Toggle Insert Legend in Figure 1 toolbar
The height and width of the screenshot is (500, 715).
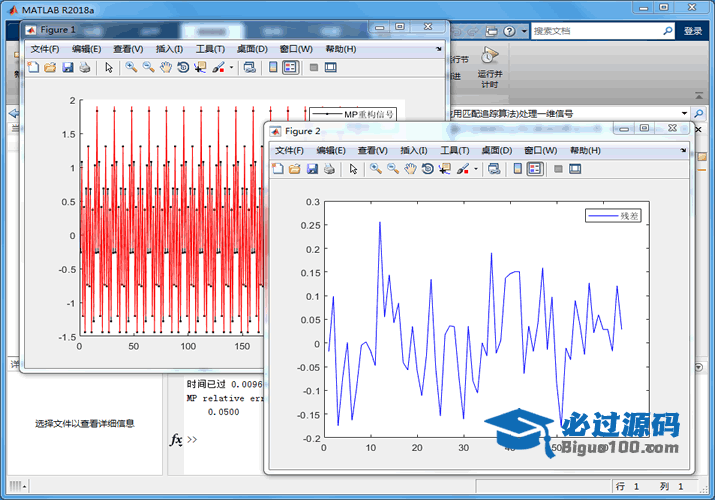(290, 67)
